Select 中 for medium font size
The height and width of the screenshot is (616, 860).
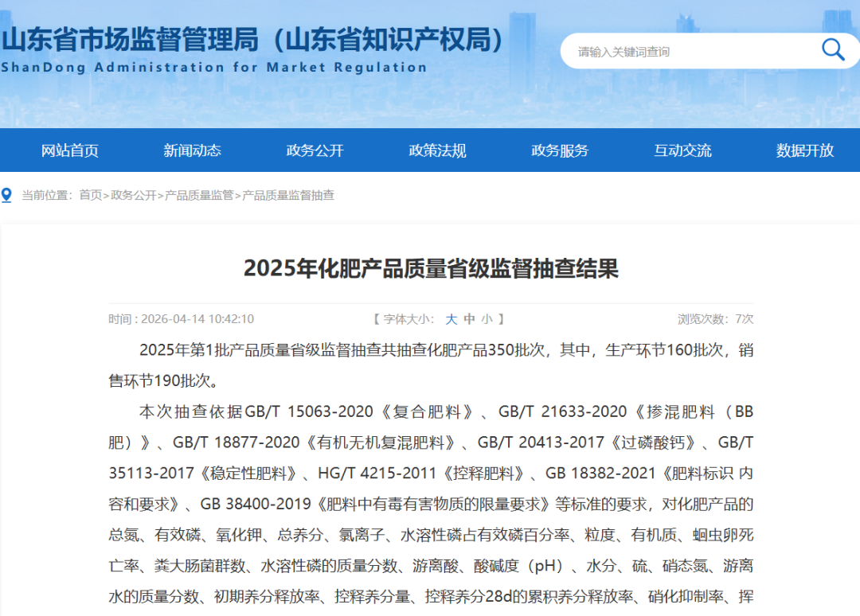point(469,318)
